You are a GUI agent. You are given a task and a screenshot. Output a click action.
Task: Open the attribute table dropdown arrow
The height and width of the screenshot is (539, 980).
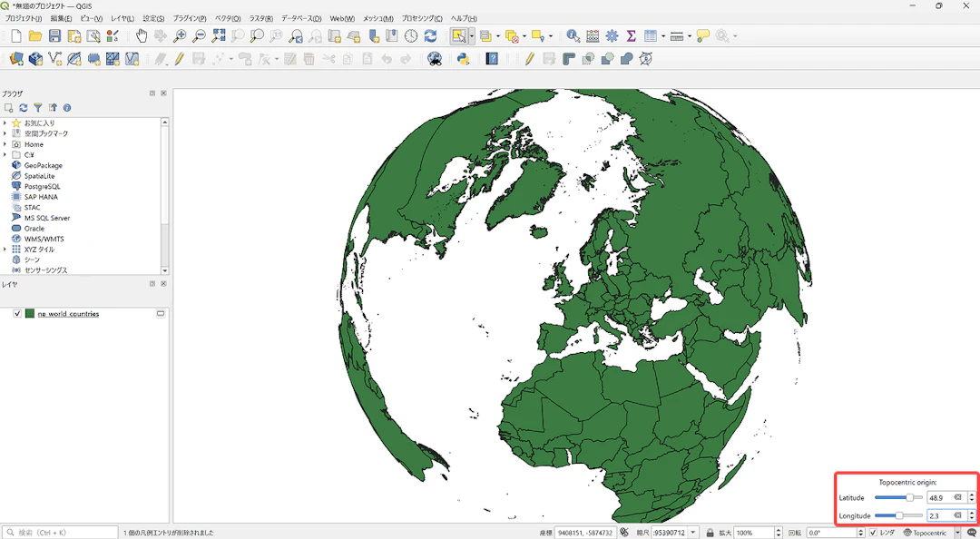pyautogui.click(x=663, y=36)
